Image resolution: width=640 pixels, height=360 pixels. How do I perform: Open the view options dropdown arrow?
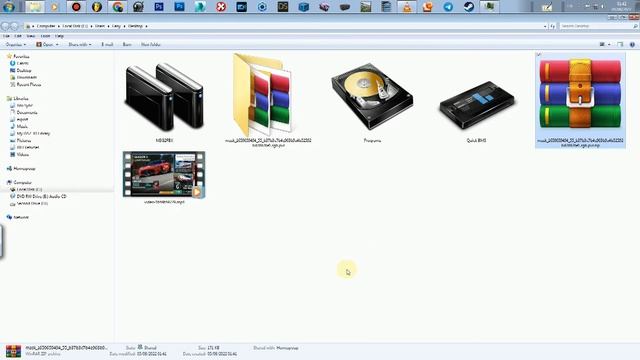point(609,44)
